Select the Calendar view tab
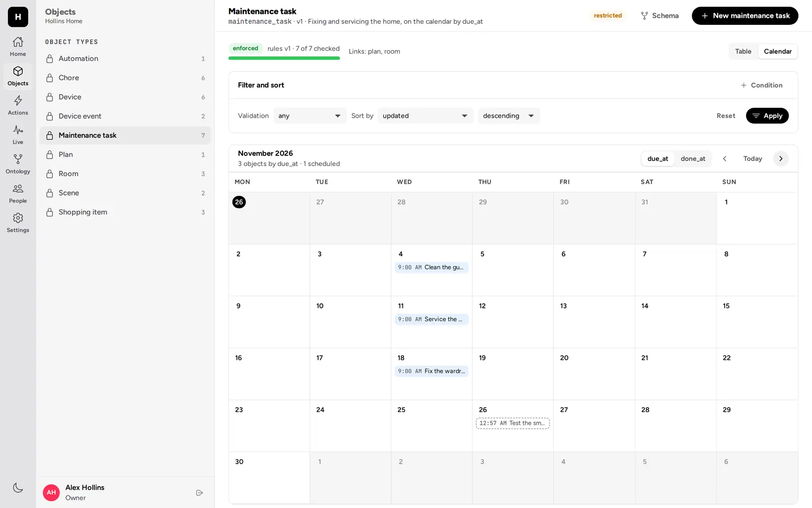The image size is (812, 508). [x=777, y=51]
